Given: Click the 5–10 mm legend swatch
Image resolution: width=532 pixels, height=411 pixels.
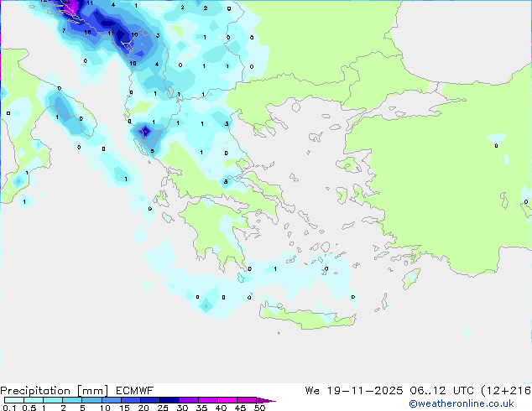Looking at the screenshot, I should (91, 400).
